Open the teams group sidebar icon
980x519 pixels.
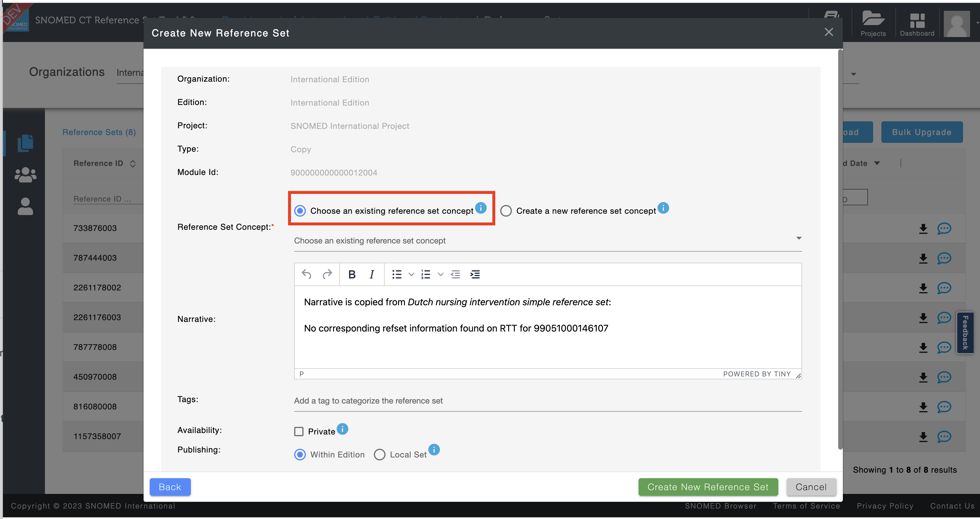(x=25, y=175)
